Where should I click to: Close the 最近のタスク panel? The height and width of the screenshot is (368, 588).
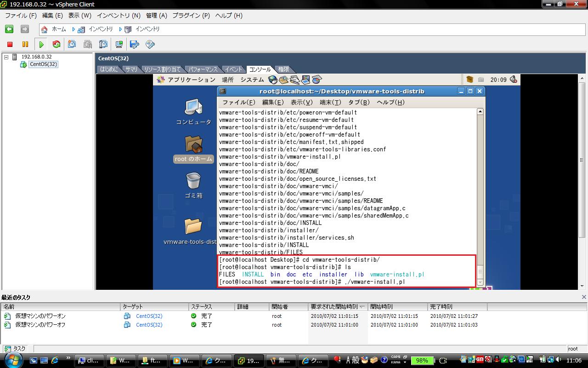coord(584,297)
